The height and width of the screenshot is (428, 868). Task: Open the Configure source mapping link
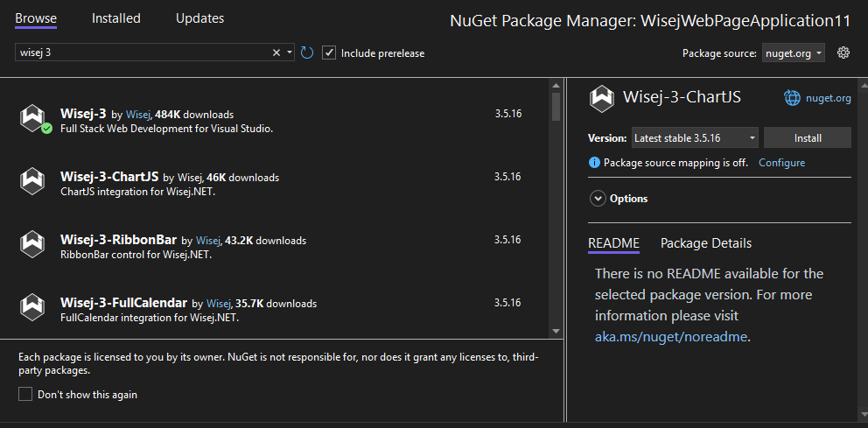[781, 163]
